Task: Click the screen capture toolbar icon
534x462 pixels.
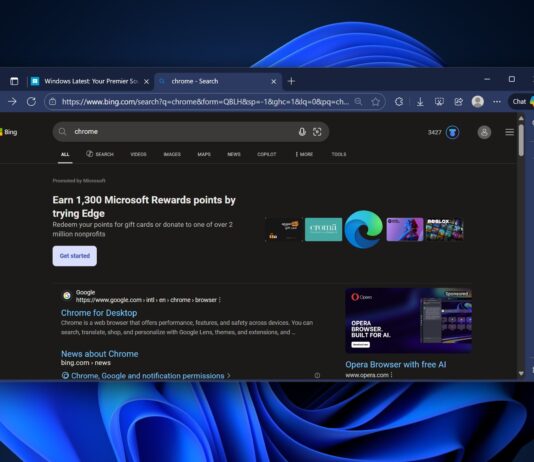Action: [x=439, y=101]
